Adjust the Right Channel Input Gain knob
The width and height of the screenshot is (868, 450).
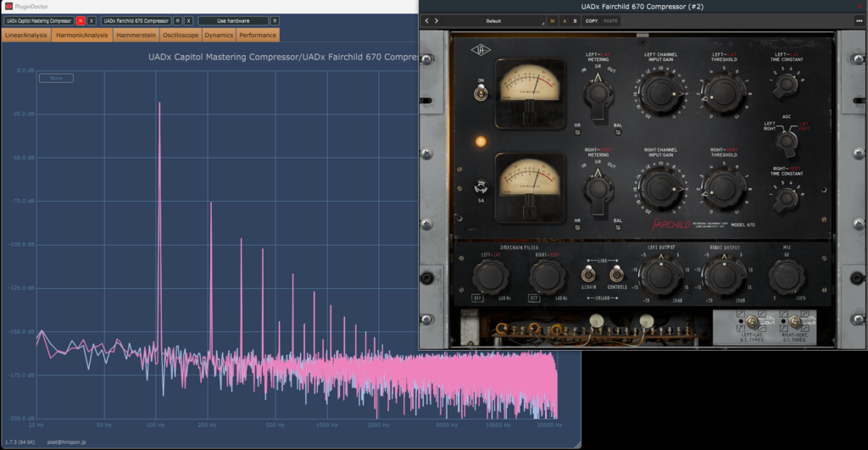pos(660,188)
